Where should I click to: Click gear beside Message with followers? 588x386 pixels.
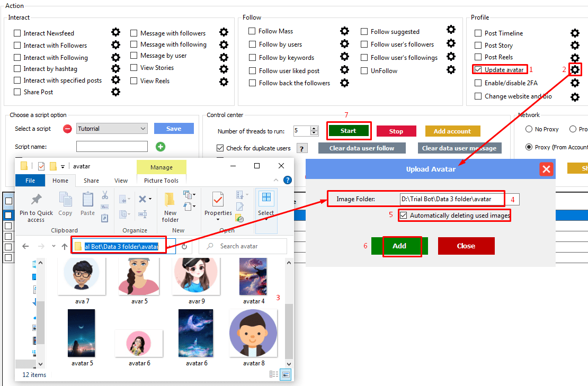tap(224, 33)
